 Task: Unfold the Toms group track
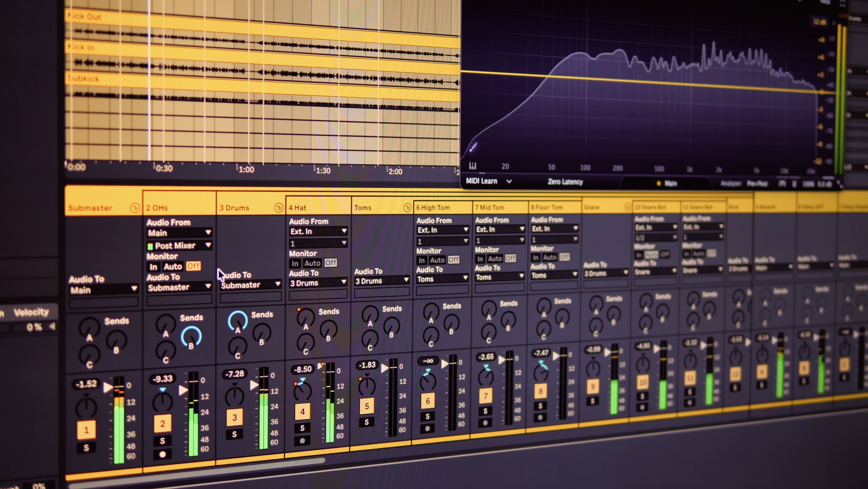pos(408,208)
